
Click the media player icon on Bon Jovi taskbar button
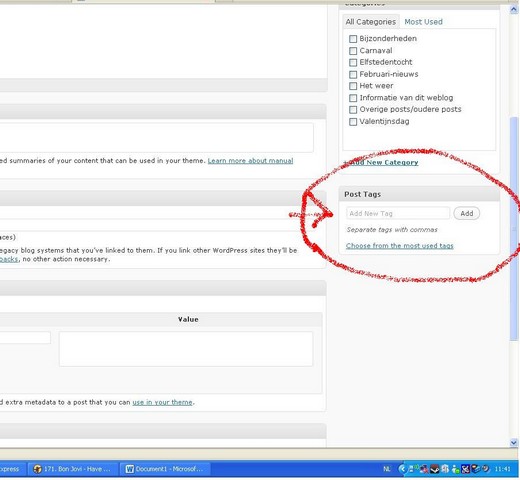click(x=37, y=469)
